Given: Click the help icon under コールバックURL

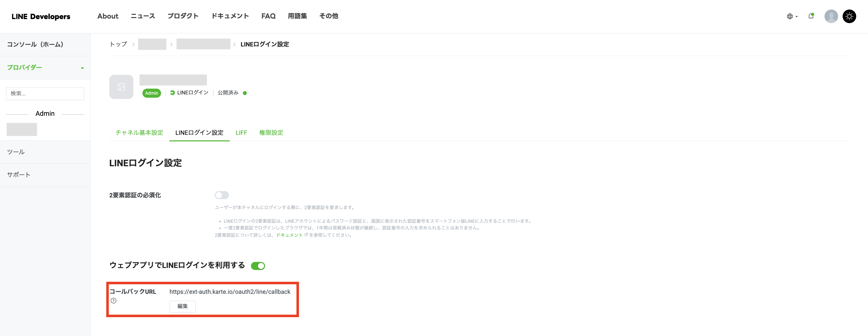Looking at the screenshot, I should 114,301.
